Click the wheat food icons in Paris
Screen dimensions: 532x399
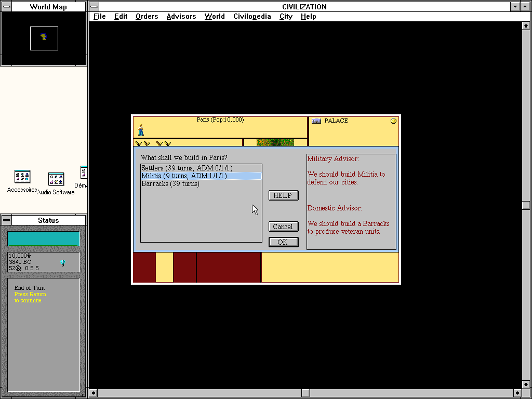coord(153,143)
